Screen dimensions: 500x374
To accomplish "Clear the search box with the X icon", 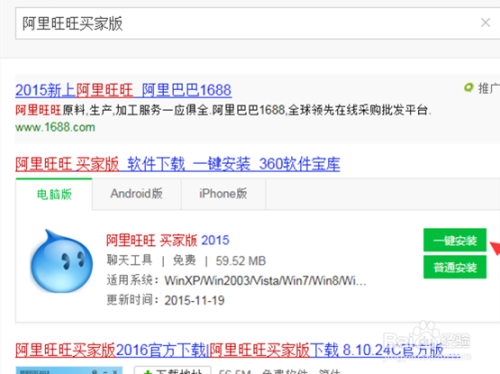I will point(485,23).
